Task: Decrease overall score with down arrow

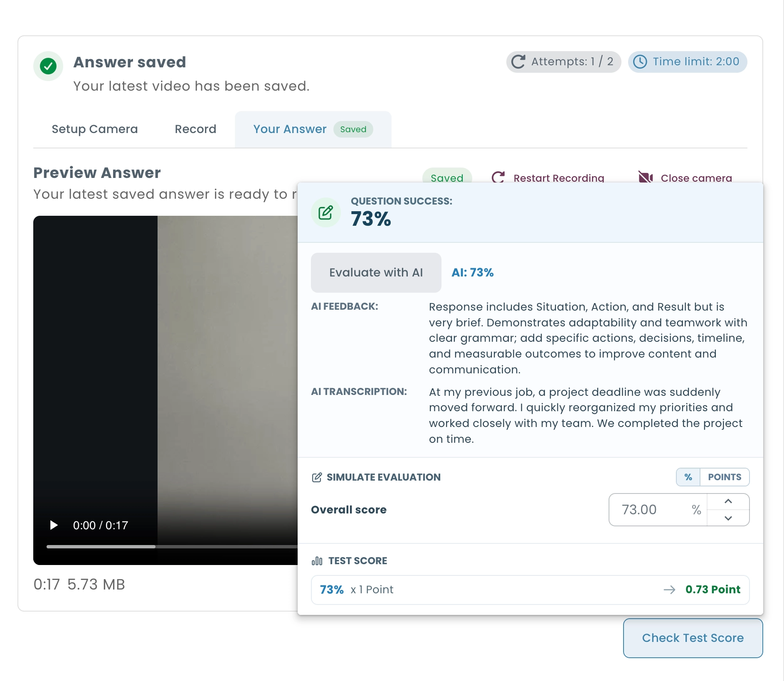Action: pyautogui.click(x=728, y=518)
